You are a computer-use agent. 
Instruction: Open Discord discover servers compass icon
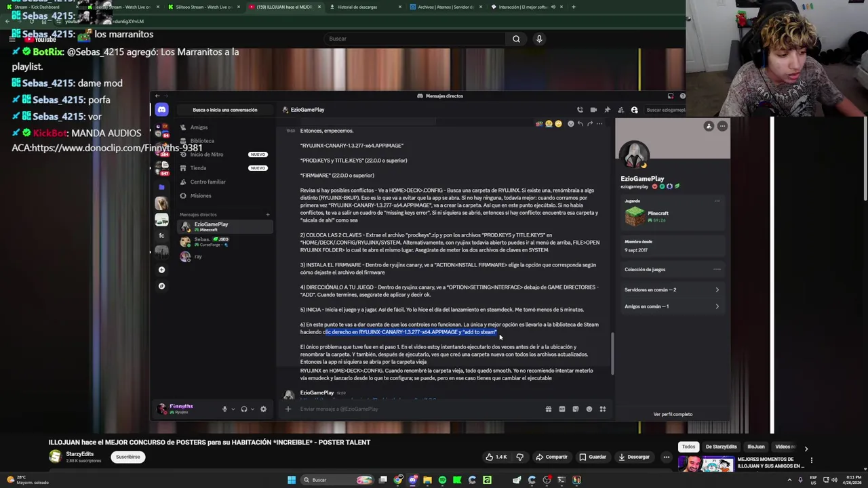[x=161, y=286]
